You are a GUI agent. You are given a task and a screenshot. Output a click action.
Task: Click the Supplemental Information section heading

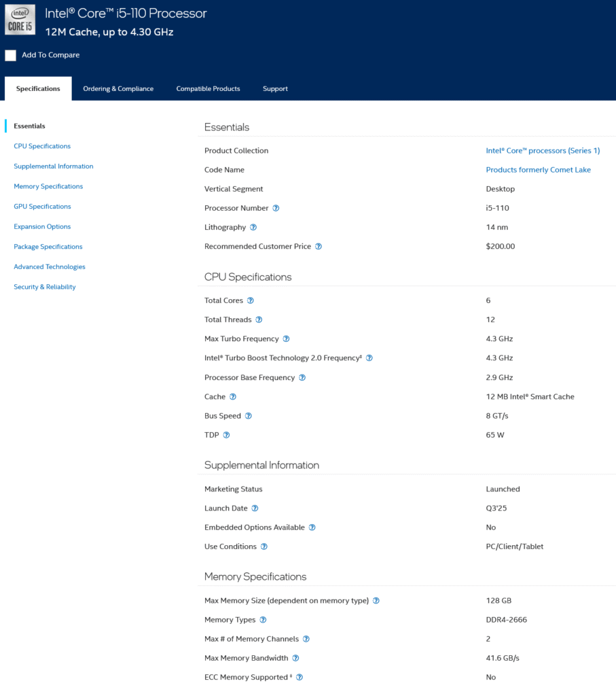[x=261, y=465]
